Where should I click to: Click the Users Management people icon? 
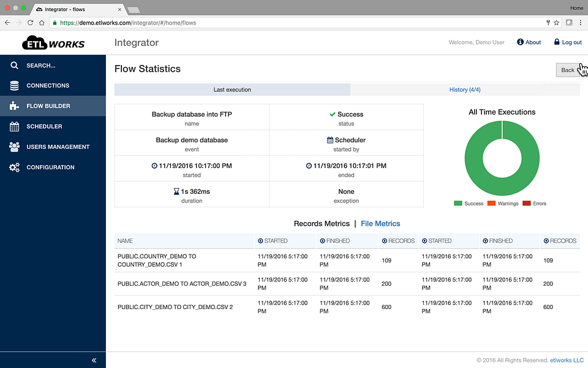click(x=14, y=147)
